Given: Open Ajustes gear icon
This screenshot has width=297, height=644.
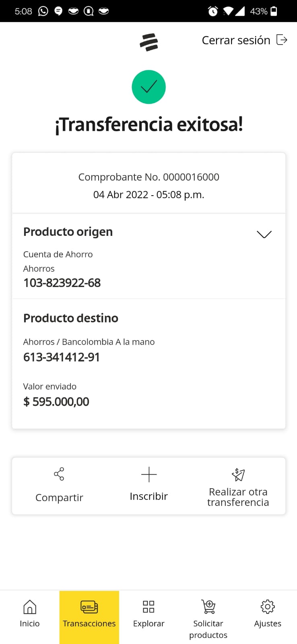Looking at the screenshot, I should click(268, 607).
